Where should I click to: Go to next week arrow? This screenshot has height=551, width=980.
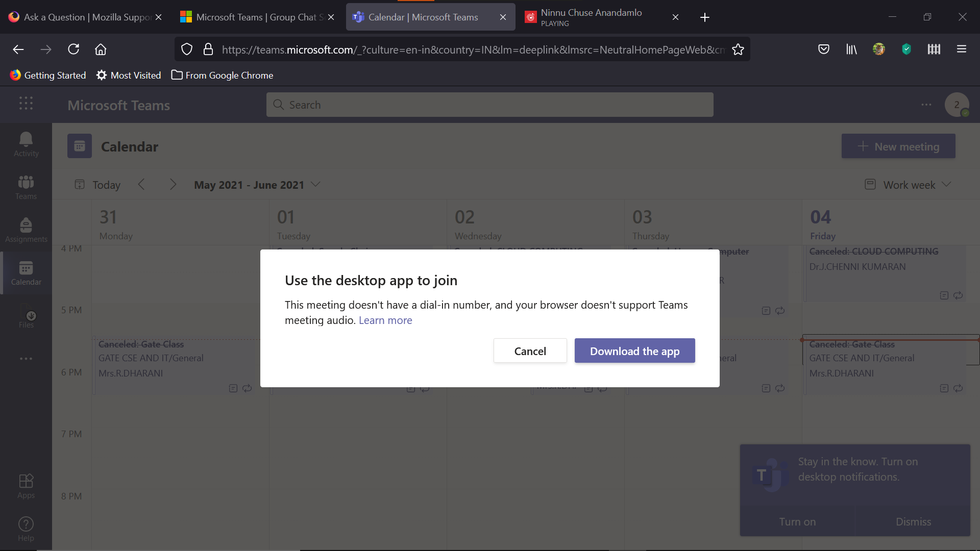[173, 184]
